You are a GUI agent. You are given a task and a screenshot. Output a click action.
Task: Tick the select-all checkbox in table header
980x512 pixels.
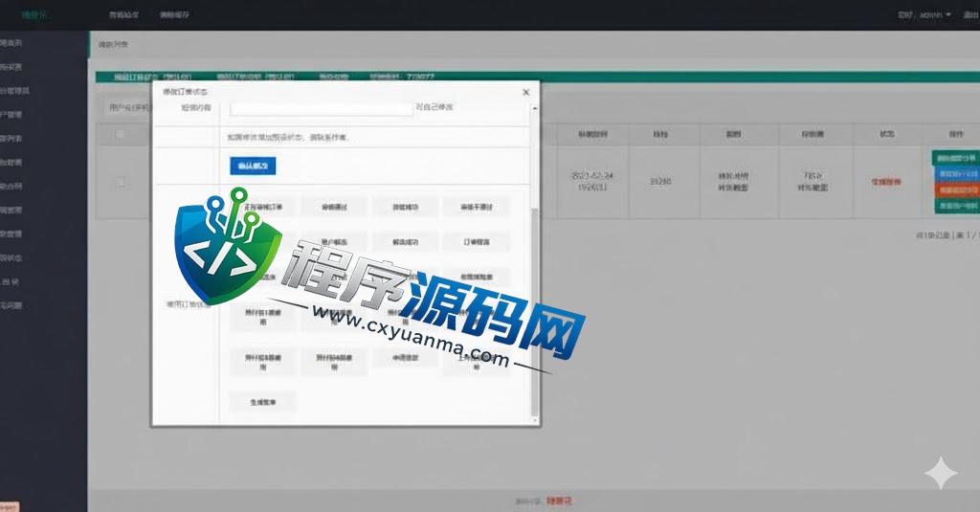pyautogui.click(x=121, y=134)
